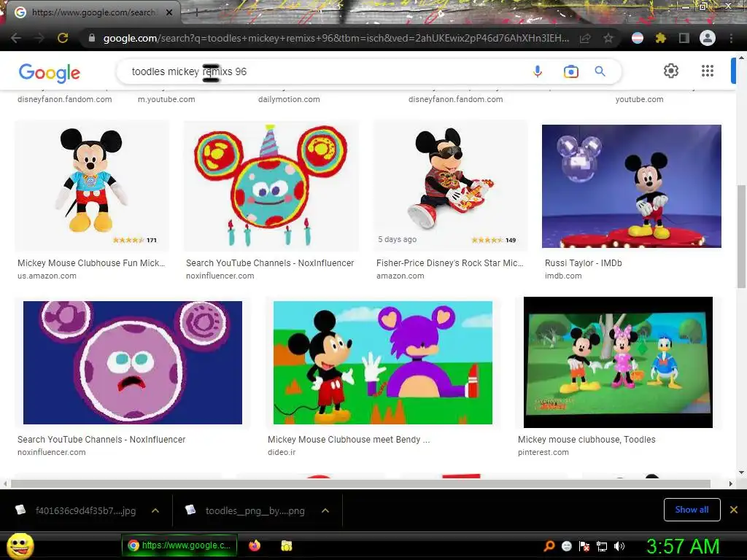Viewport: 747px width, 560px height.
Task: Click the 3:57 AM taskbar clock
Action: point(683,546)
